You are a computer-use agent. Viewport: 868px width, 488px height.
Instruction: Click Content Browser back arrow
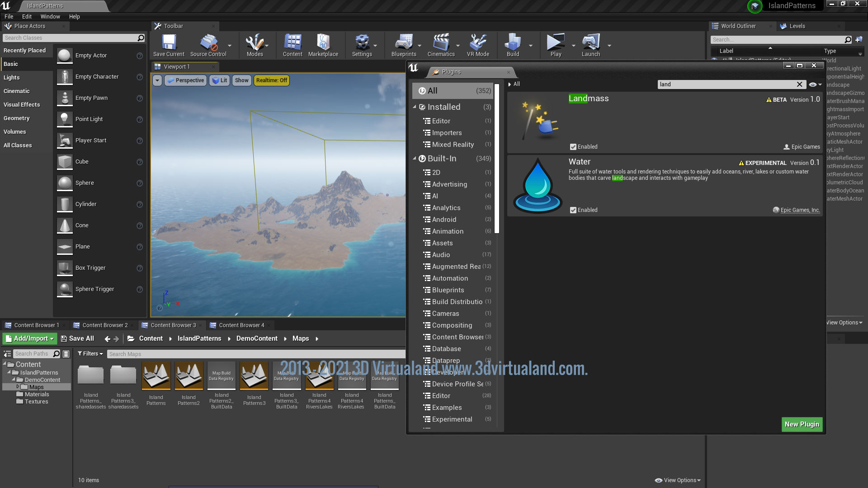pos(107,339)
